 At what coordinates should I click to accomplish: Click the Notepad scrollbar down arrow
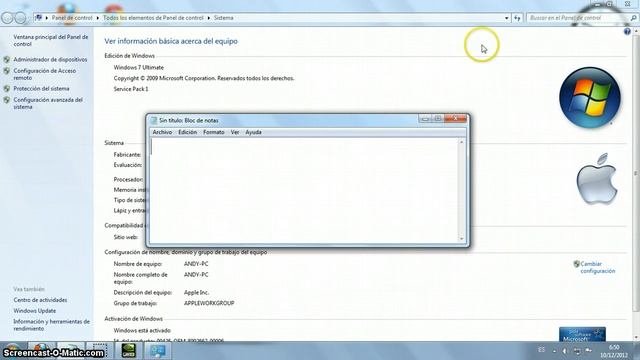462,239
